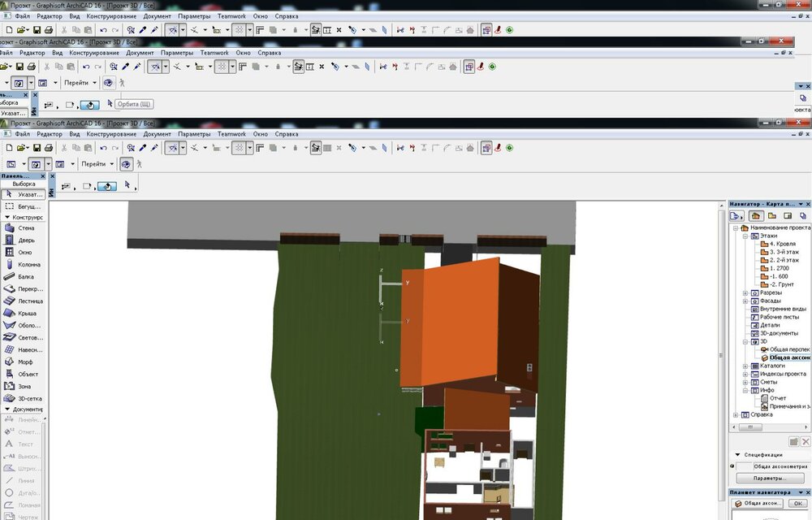This screenshot has width=812, height=520.
Task: Collapse the Спецификации disclosure triangle
Action: click(x=738, y=455)
